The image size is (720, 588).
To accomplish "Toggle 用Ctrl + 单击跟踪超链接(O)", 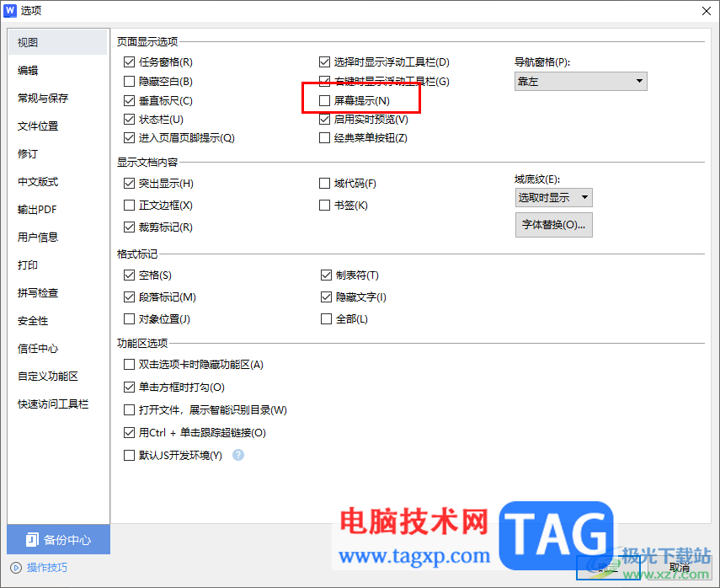I will point(129,433).
